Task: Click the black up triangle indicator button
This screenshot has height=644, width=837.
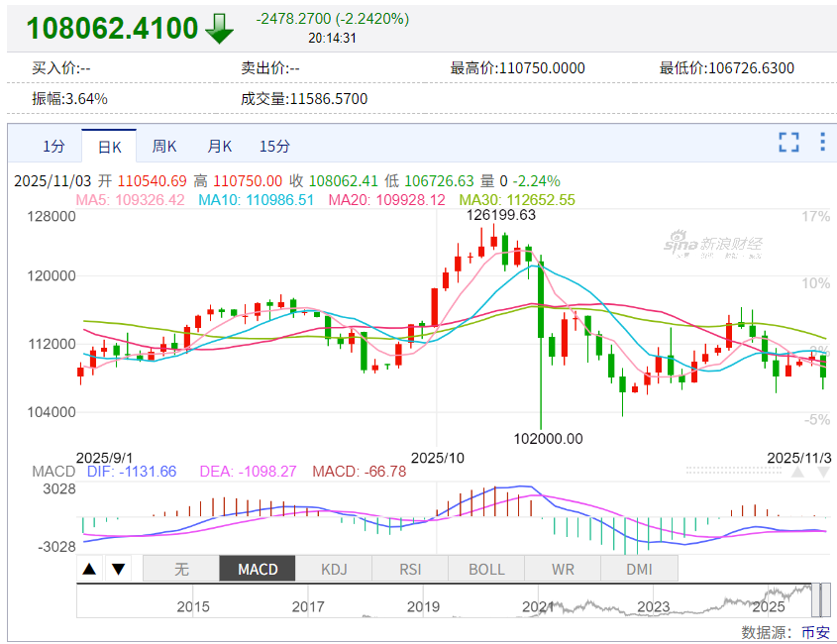Action: click(x=89, y=569)
